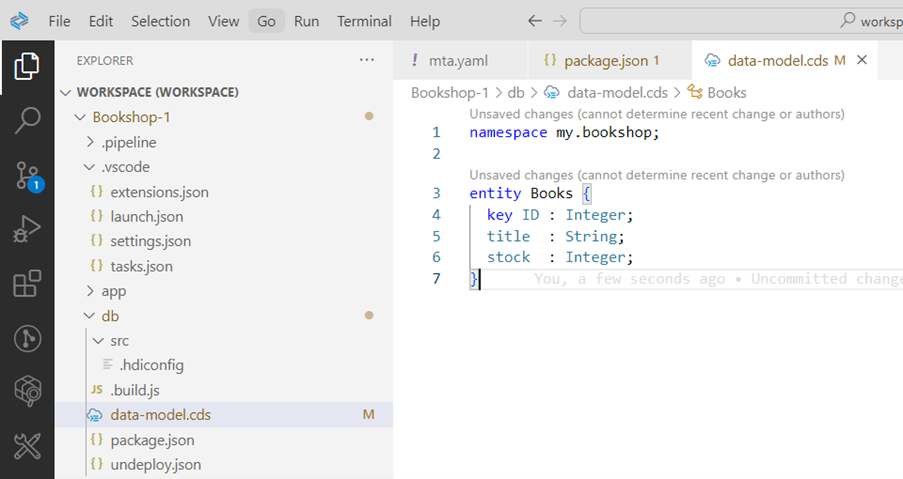Select data-model.cds in the explorer tree
The height and width of the screenshot is (479, 903).
224,415
